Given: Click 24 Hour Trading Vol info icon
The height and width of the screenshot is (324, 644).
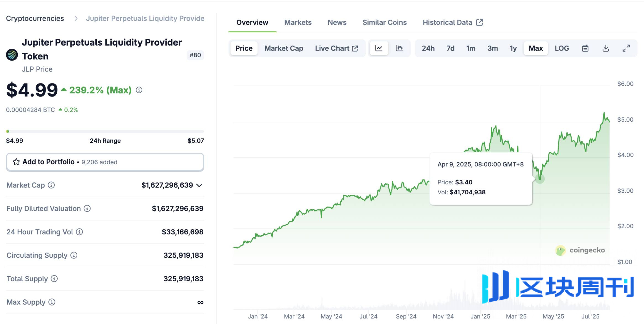Looking at the screenshot, I should coord(79,232).
